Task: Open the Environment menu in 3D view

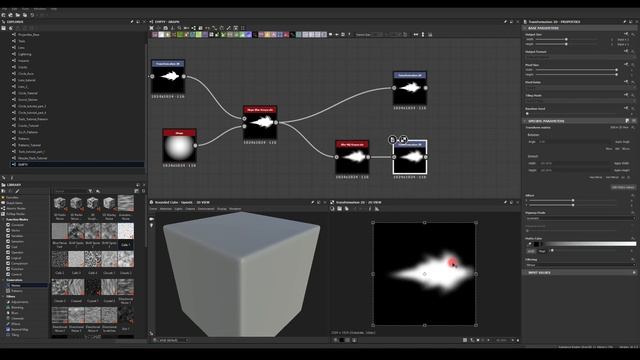Action: 206,209
